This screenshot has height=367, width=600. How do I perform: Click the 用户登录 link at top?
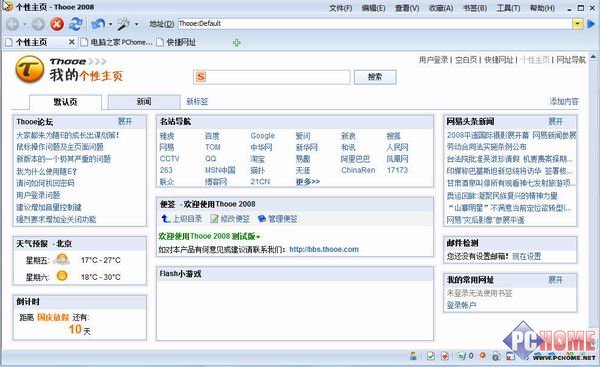pyautogui.click(x=433, y=60)
